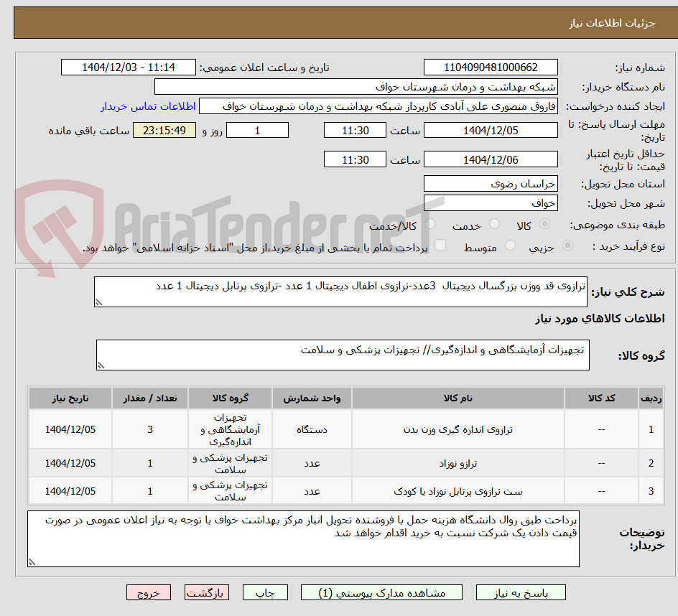Click the 'خروج' exit button

click(x=148, y=592)
